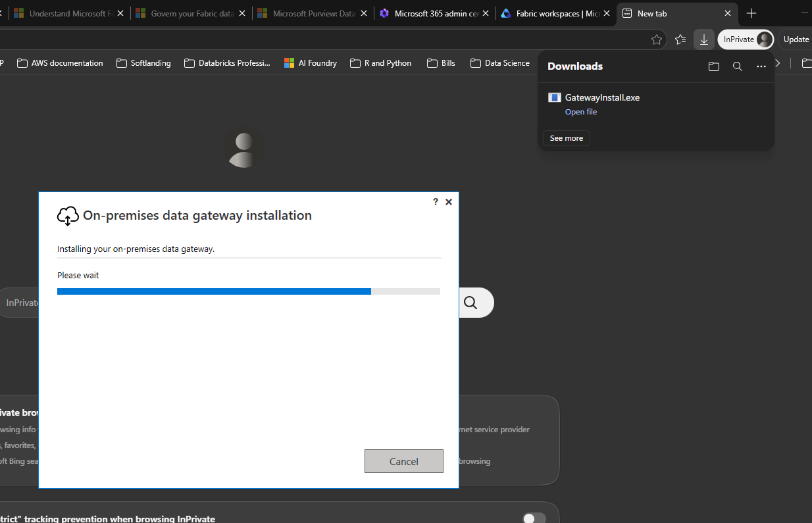Viewport: 812px width, 523px height.
Task: Close Understand Microsoft Fabric tab
Action: click(120, 13)
